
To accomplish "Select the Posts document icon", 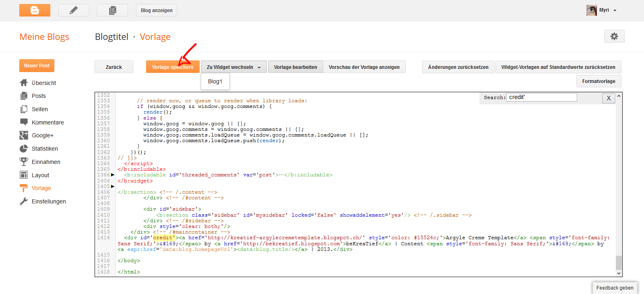I will pos(24,96).
